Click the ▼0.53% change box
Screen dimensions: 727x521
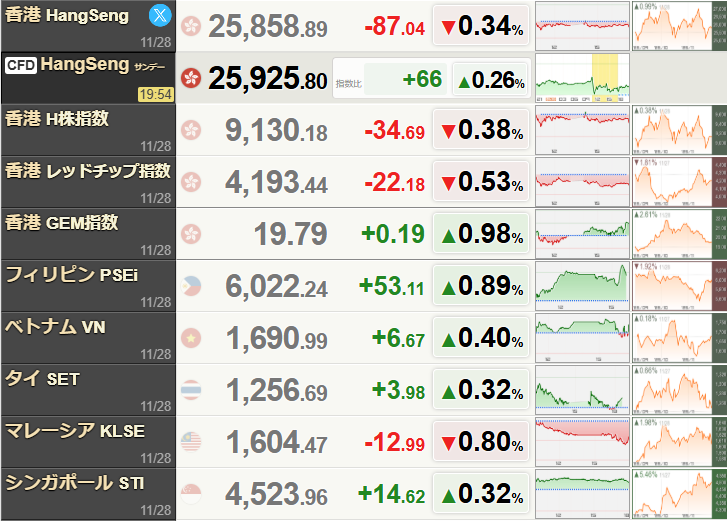click(481, 182)
